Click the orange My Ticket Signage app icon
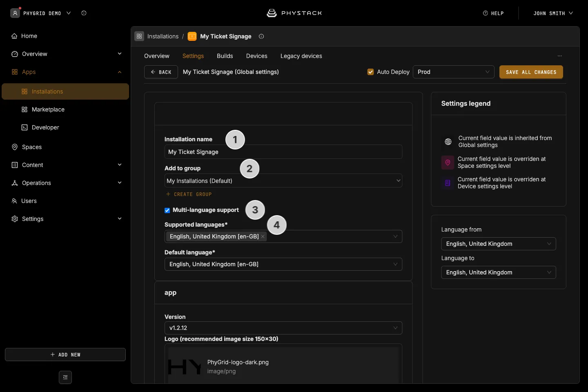 click(x=192, y=36)
